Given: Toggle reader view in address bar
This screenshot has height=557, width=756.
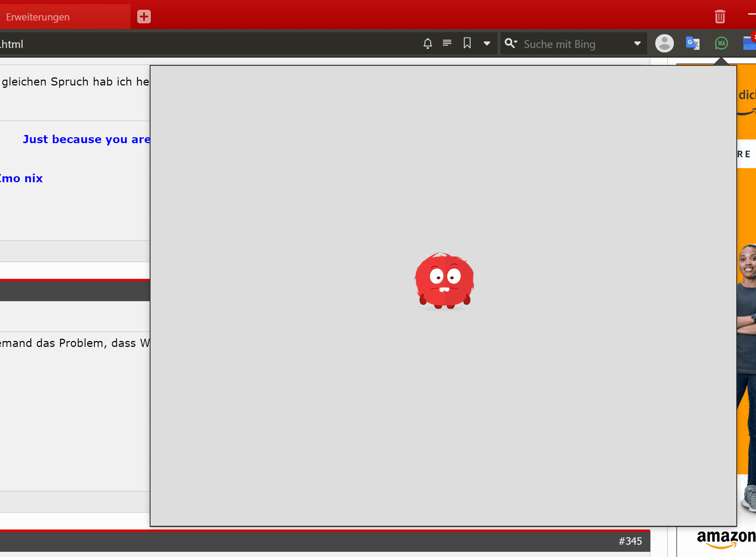Looking at the screenshot, I should (447, 44).
